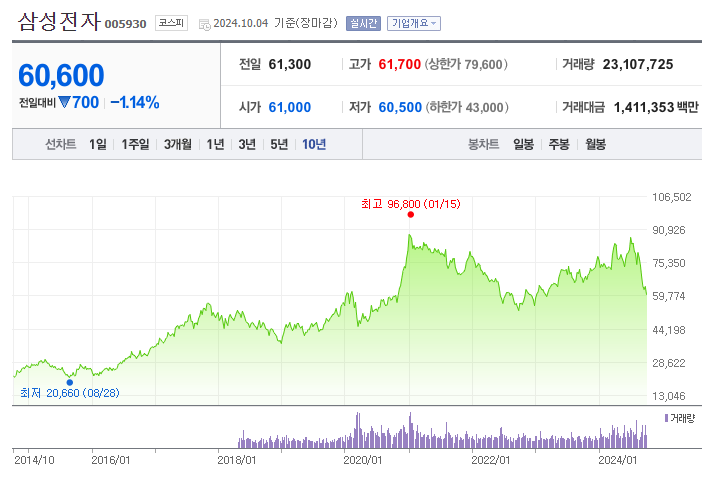Click the 59,774 y-axis label
The image size is (702, 485).
pyautogui.click(x=669, y=296)
